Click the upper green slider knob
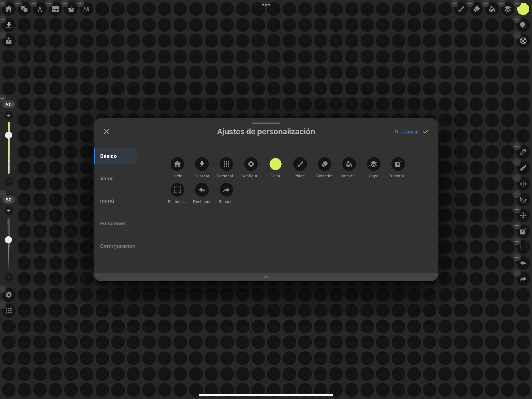 point(9,135)
